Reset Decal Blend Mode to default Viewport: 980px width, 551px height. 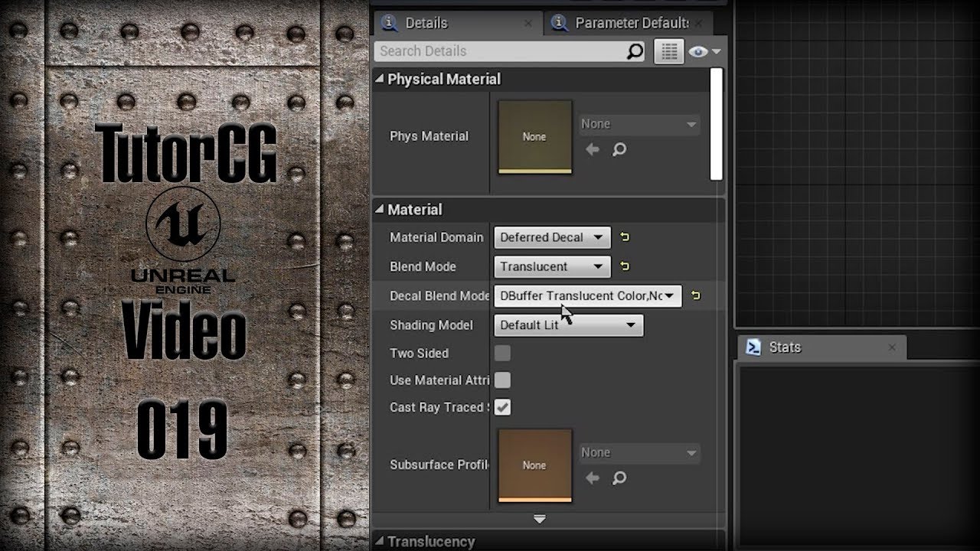pyautogui.click(x=696, y=295)
